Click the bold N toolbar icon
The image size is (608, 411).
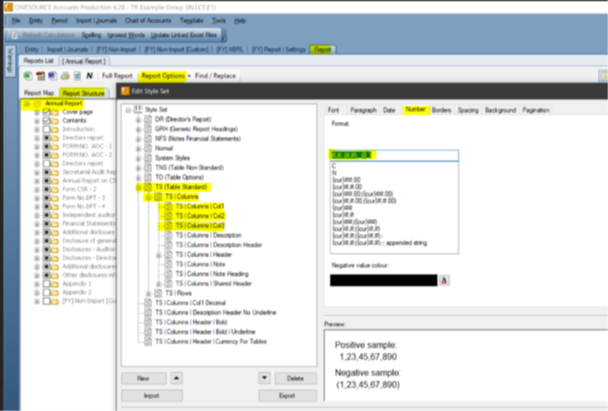coord(89,75)
